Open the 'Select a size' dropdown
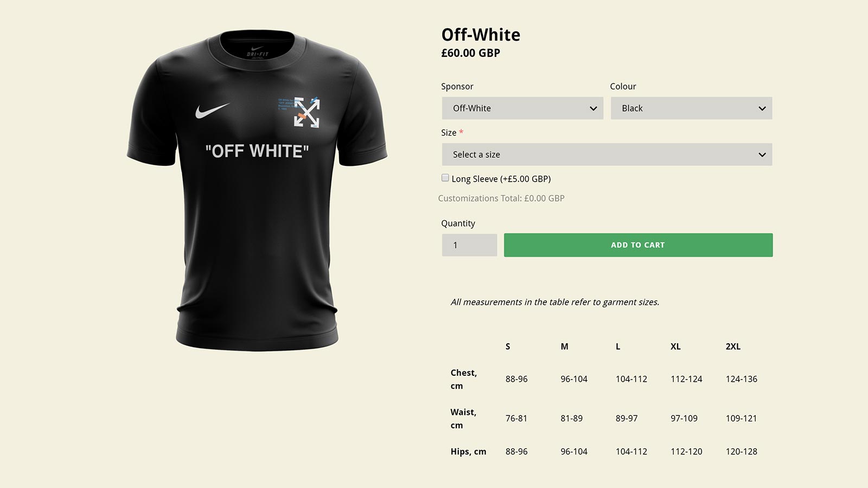 click(x=607, y=155)
